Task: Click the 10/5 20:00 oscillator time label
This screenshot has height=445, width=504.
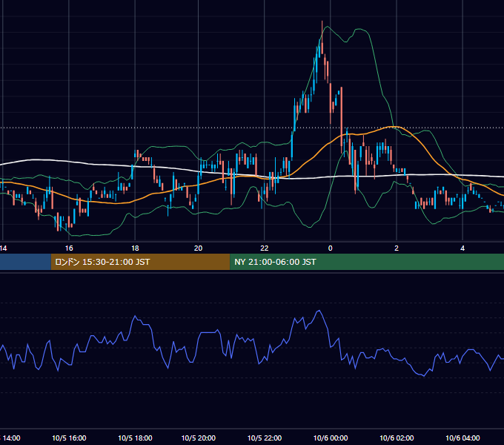Action: (199, 438)
